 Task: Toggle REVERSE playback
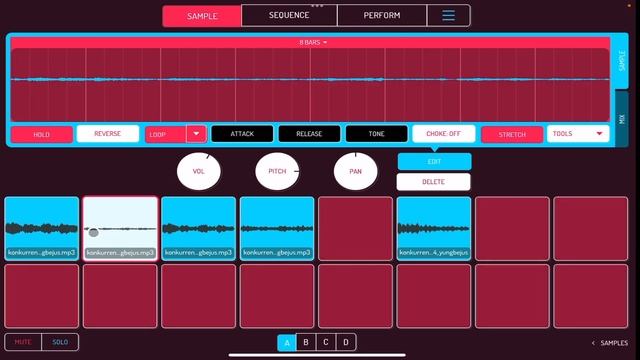point(108,134)
